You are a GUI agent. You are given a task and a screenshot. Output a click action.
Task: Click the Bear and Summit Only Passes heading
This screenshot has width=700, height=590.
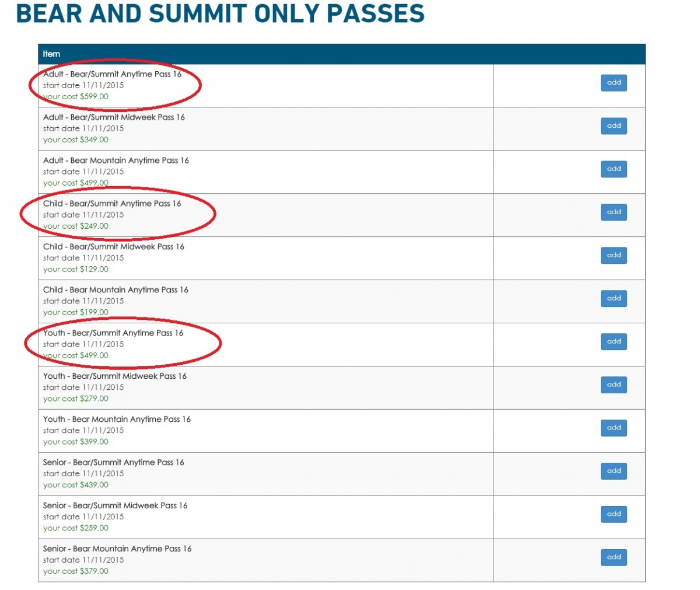[x=220, y=13]
